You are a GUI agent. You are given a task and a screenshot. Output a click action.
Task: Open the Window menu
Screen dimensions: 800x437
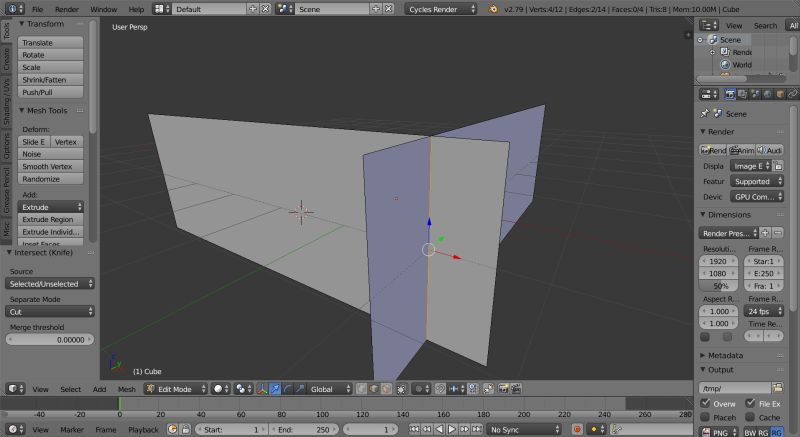tap(104, 9)
